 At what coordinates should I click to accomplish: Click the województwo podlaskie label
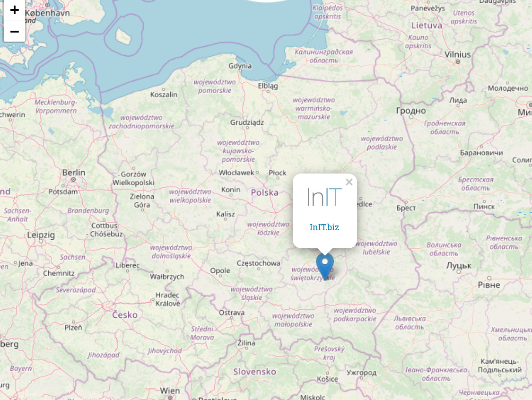point(382,143)
